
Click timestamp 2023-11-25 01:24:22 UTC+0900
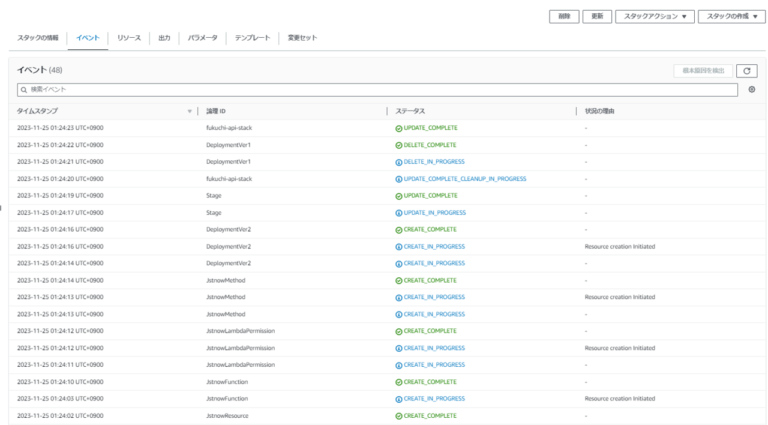(60, 145)
